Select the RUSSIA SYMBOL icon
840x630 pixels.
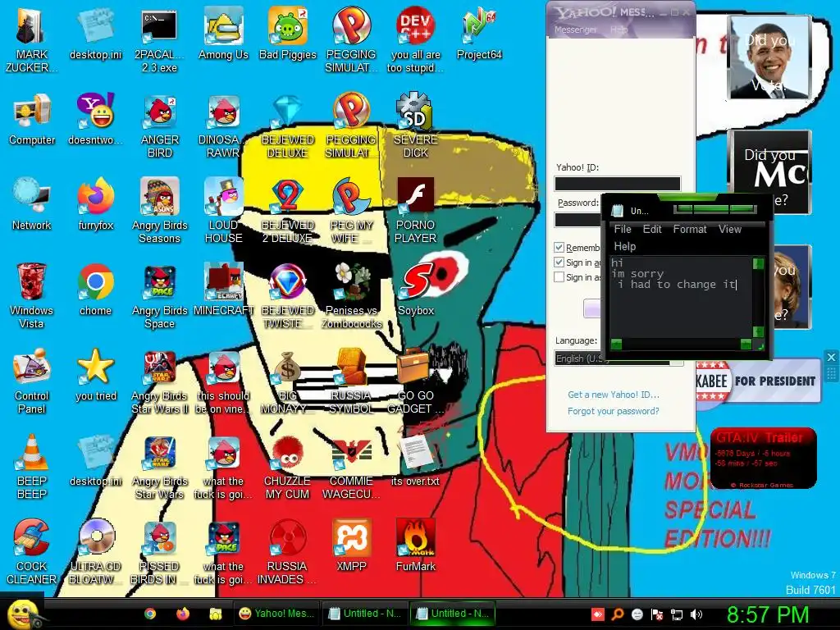click(351, 381)
